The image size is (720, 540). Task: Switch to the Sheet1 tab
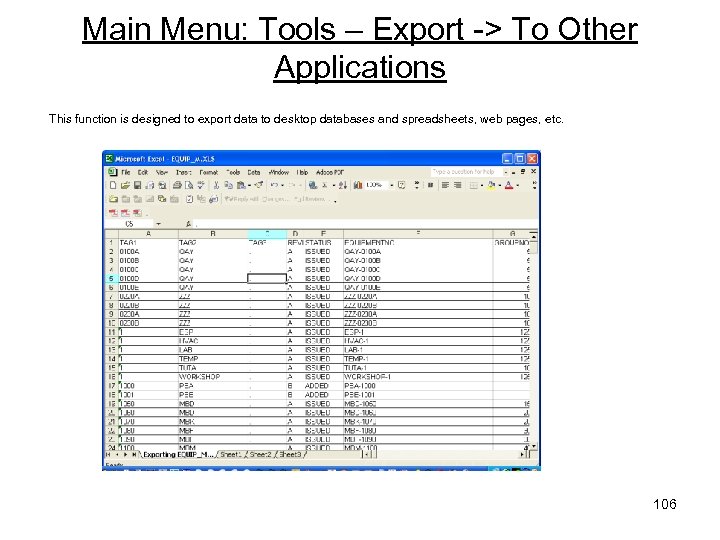point(230,455)
